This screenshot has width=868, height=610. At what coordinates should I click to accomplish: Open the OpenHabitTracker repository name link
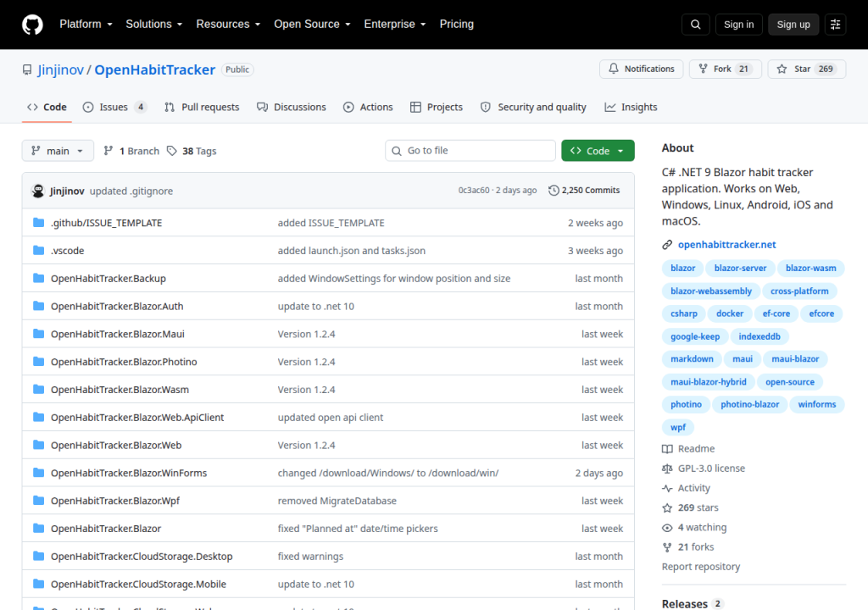tap(154, 69)
